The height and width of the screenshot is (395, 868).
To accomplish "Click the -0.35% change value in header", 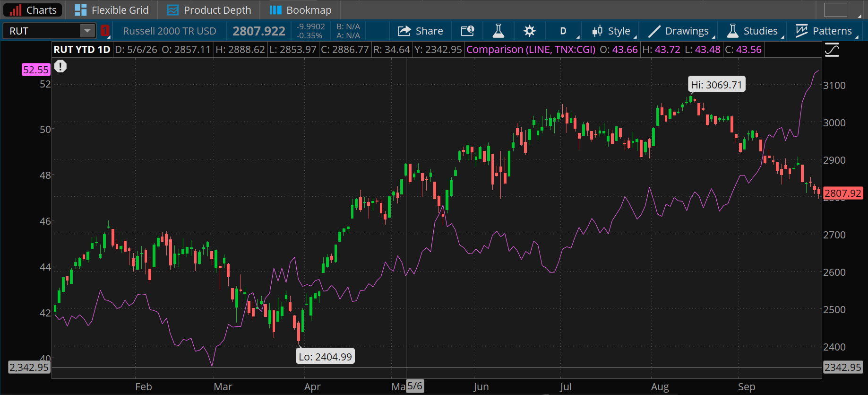I will [309, 36].
